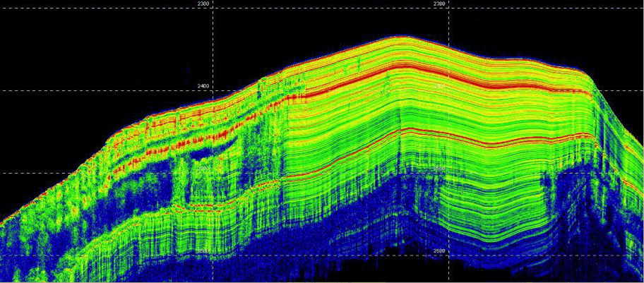Image resolution: width=644 pixels, height=283 pixels.
Task: Click the left 2300 depth label at top
Action: pyautogui.click(x=203, y=4)
